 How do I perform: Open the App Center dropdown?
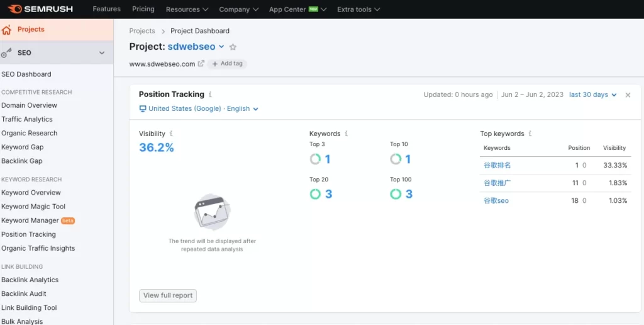[x=297, y=9]
